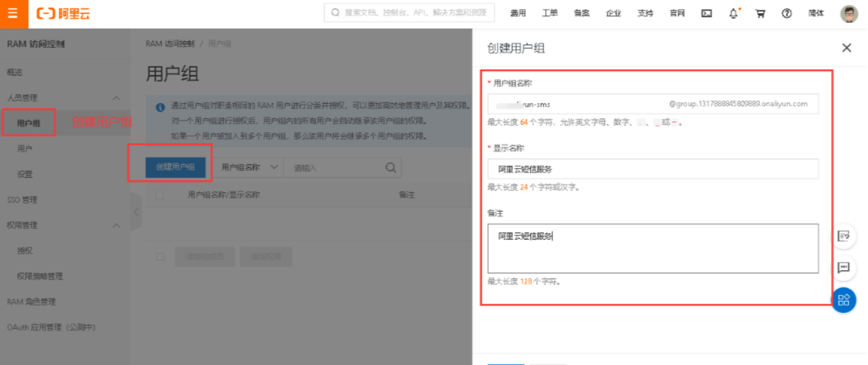Image resolution: width=868 pixels, height=365 pixels.
Task: Close the 创建用户组 panel
Action: tap(846, 48)
